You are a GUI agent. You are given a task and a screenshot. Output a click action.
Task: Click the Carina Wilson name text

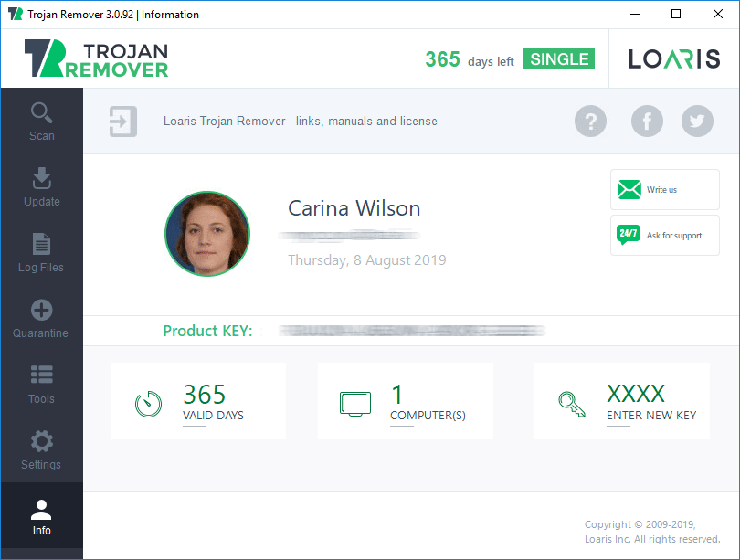(354, 208)
